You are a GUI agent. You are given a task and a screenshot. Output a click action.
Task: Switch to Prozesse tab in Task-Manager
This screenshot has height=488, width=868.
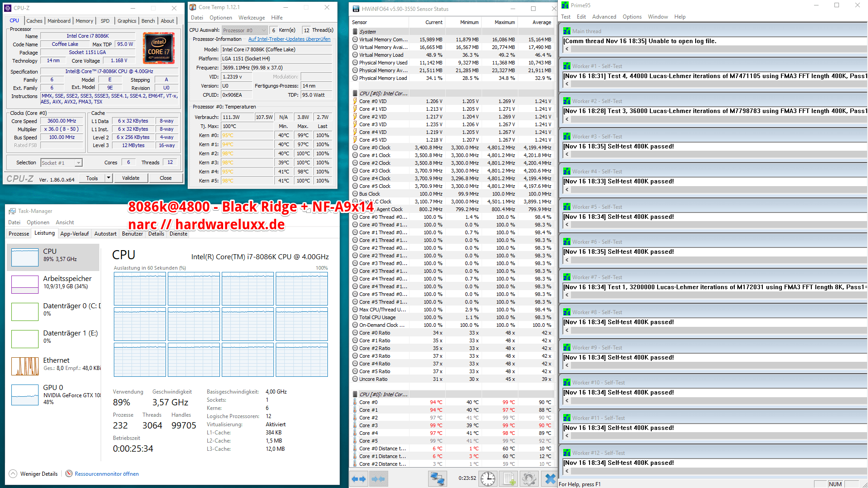[x=19, y=234]
